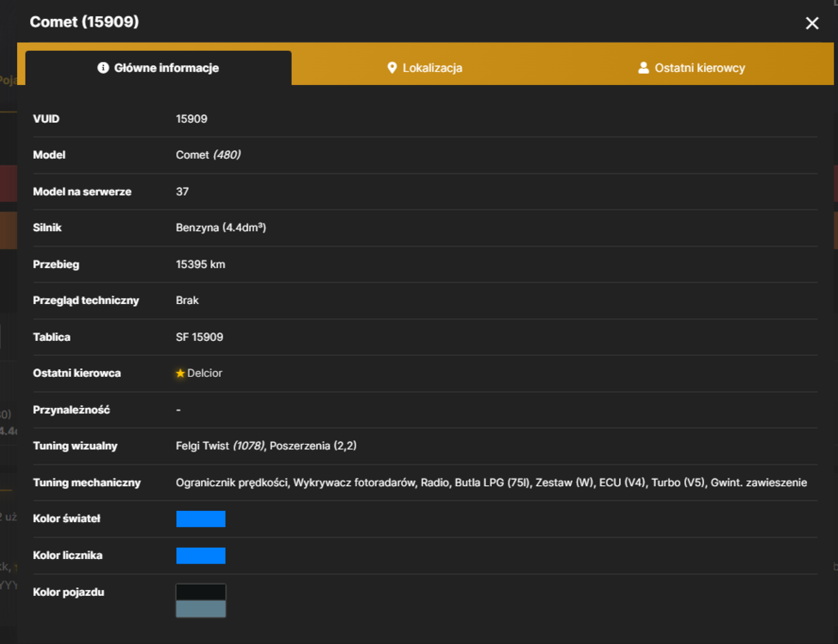Select the Model na serwerze value 37
838x644 pixels.
[182, 191]
